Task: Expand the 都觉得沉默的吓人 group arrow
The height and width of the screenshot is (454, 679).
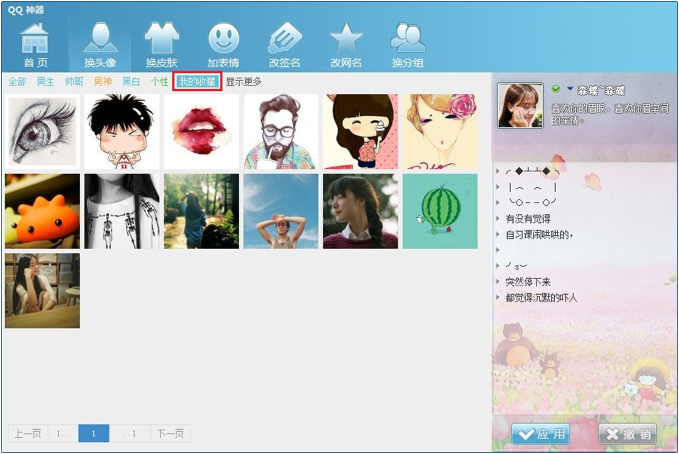Action: tap(498, 297)
